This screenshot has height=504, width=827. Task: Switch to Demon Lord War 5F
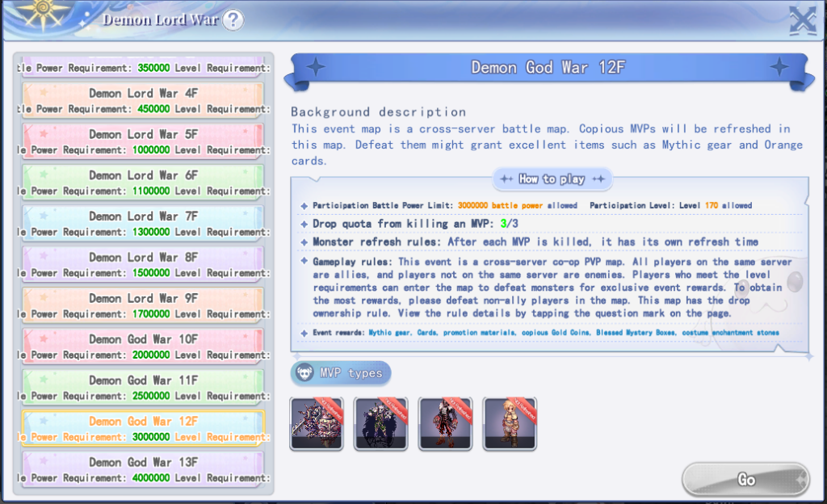(x=143, y=141)
